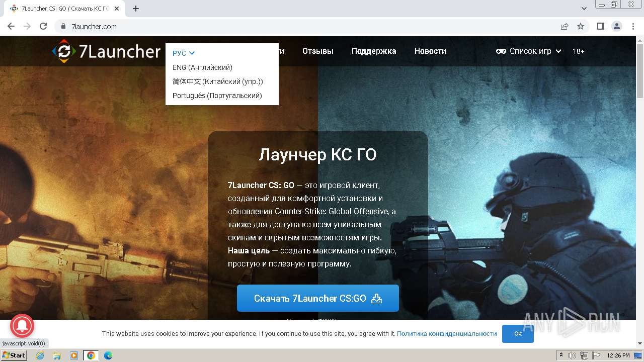Click the network icon in system tray

(x=584, y=355)
